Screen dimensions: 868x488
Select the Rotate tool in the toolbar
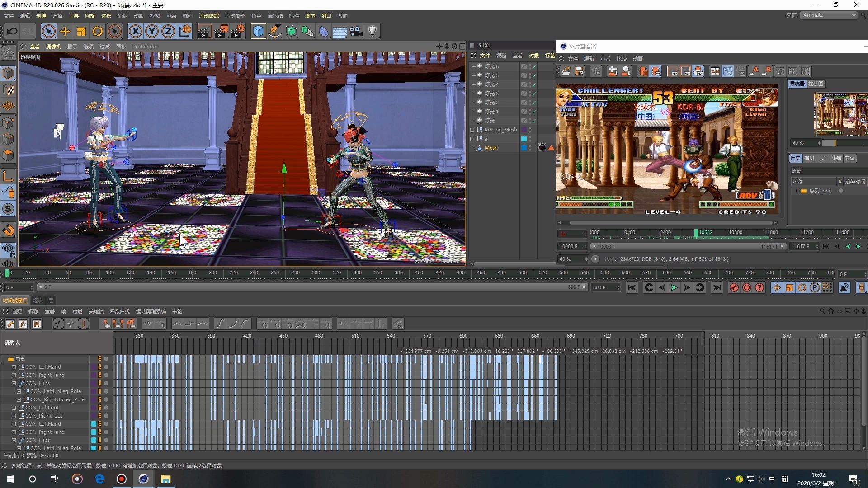(x=97, y=31)
